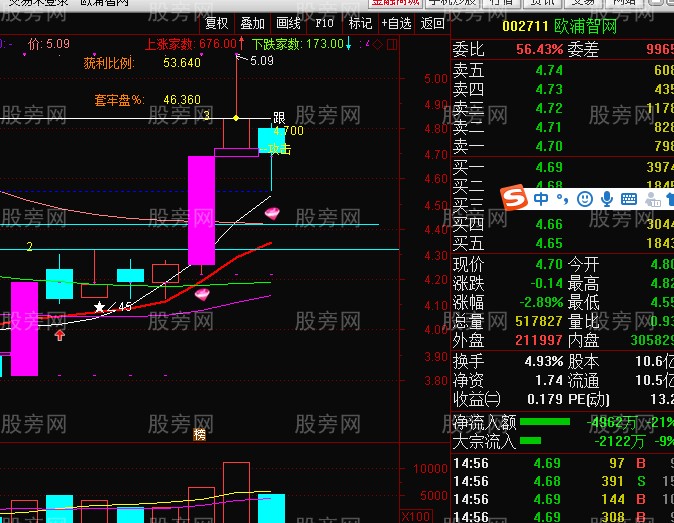This screenshot has height=523, width=674.
Task: Click the yellow diamond on the white line
Action: click(x=236, y=118)
